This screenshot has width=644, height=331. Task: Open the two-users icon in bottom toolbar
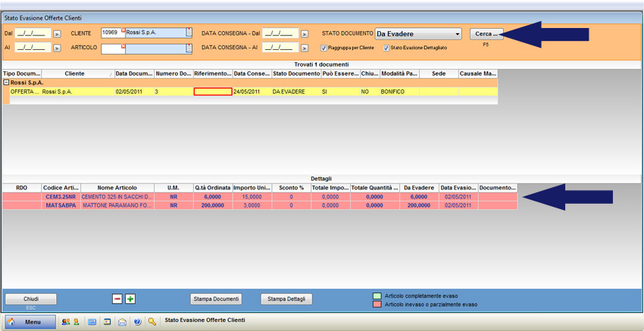click(x=65, y=322)
